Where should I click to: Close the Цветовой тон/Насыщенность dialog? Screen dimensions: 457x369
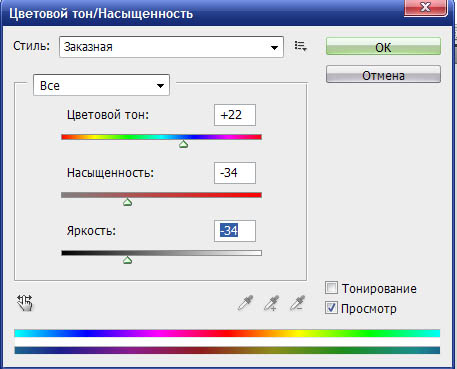tap(426, 7)
